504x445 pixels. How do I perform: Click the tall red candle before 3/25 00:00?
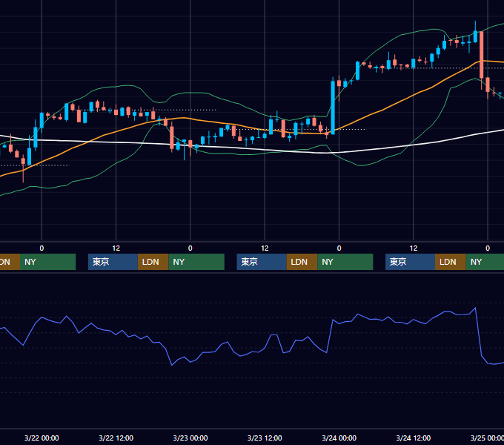pos(482,55)
